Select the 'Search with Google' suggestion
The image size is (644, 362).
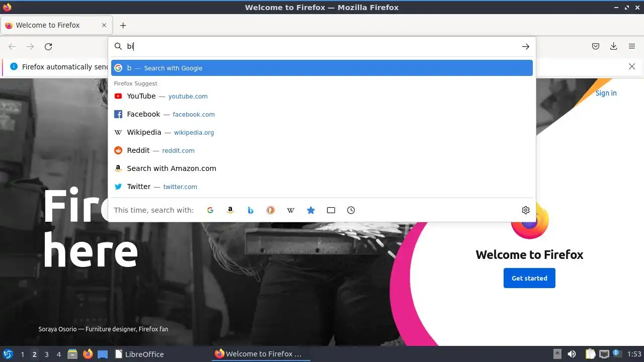322,68
